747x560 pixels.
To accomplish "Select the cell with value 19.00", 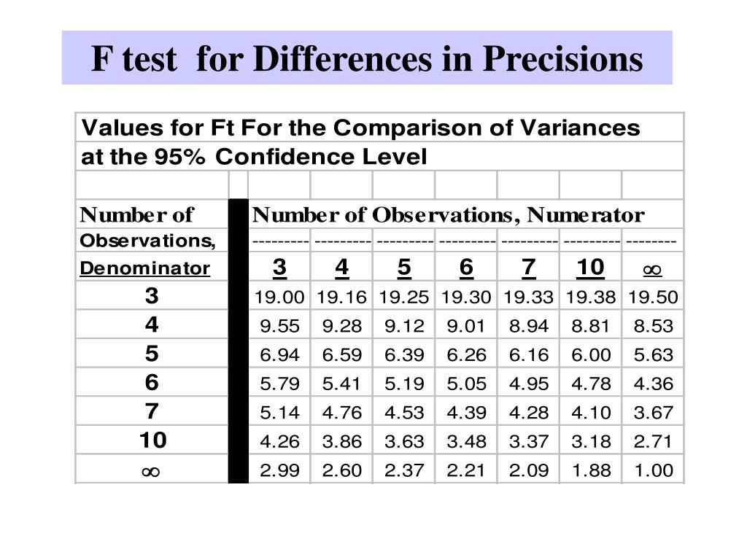I will point(279,297).
